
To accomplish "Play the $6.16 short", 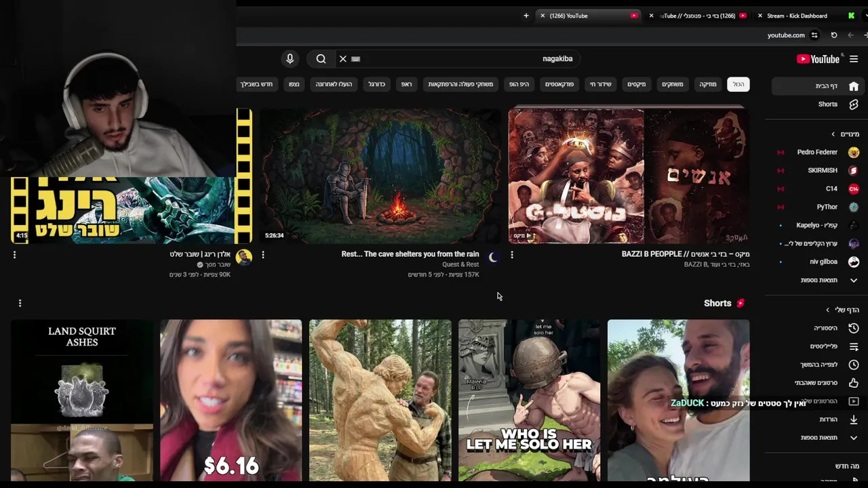I will coord(231,401).
